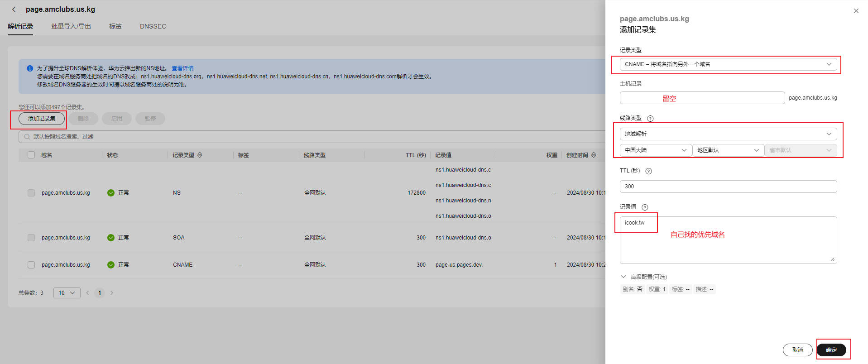Go to next page in pagination

click(112, 293)
